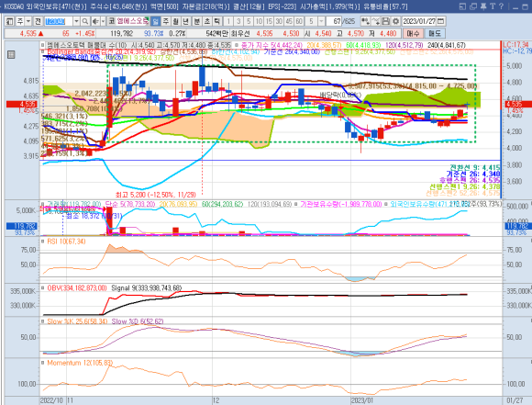Click the speaker sound alert icon
Image resolution: width=532 pixels, height=405 pixels.
pyautogui.click(x=95, y=21)
